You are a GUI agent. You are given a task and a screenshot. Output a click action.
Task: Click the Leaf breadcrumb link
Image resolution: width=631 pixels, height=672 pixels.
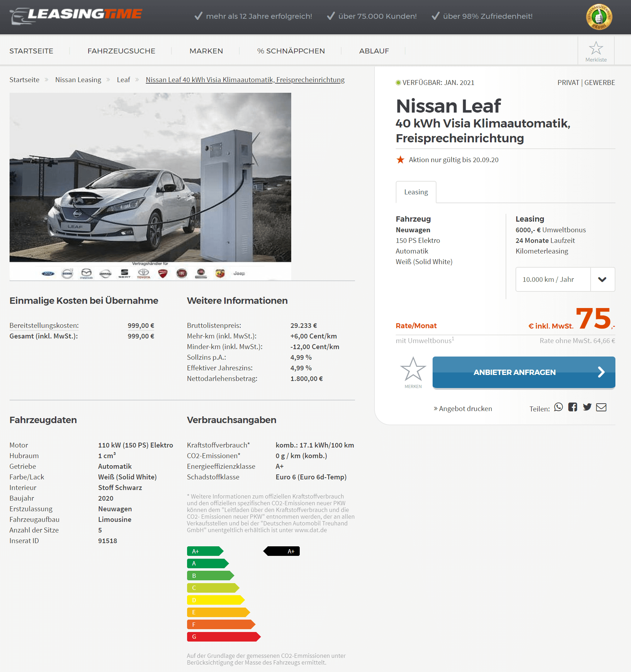pyautogui.click(x=123, y=80)
